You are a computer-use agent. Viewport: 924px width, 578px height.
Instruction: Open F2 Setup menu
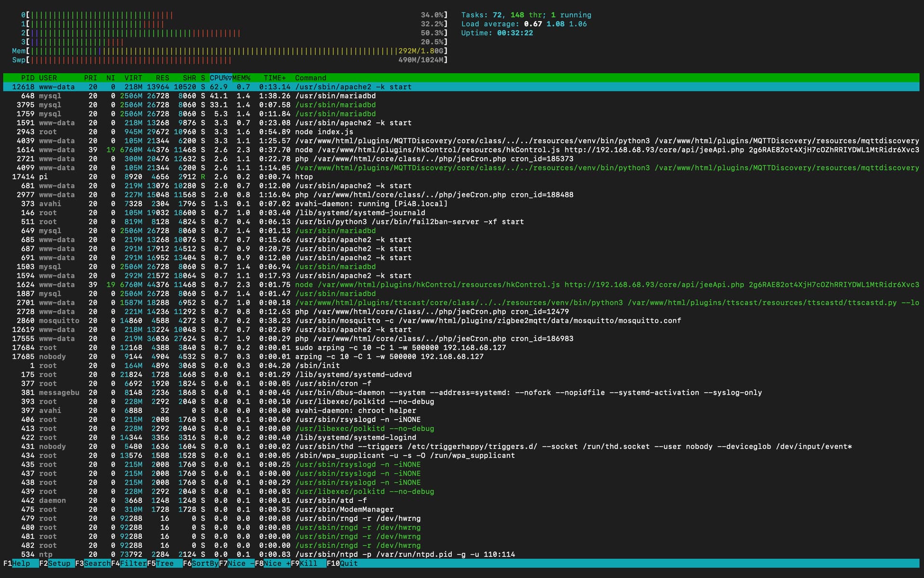click(59, 563)
